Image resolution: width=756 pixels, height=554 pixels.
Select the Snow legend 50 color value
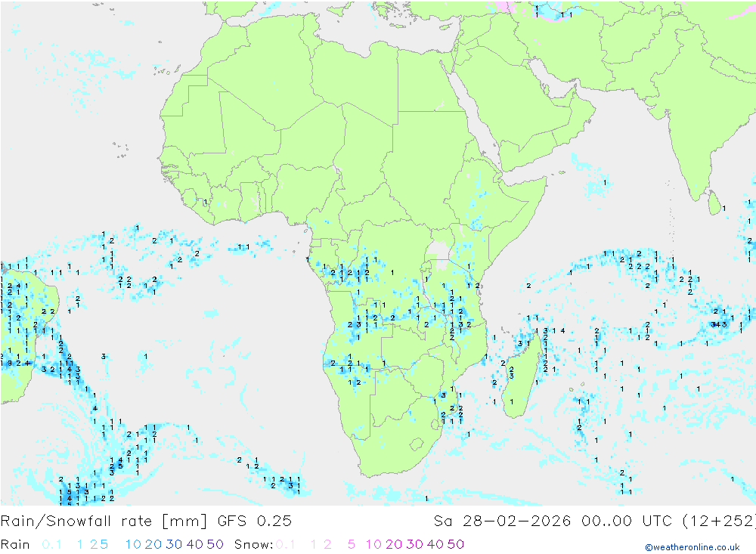456,544
